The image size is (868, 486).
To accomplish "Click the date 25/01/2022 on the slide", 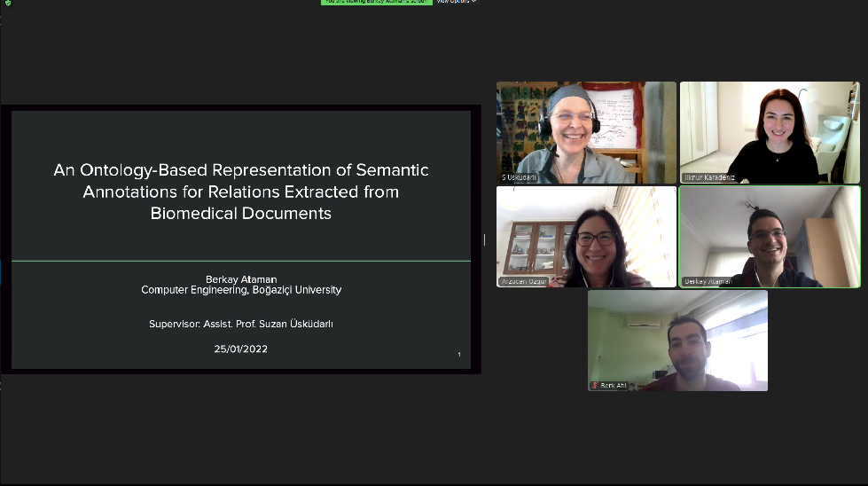I will (240, 349).
